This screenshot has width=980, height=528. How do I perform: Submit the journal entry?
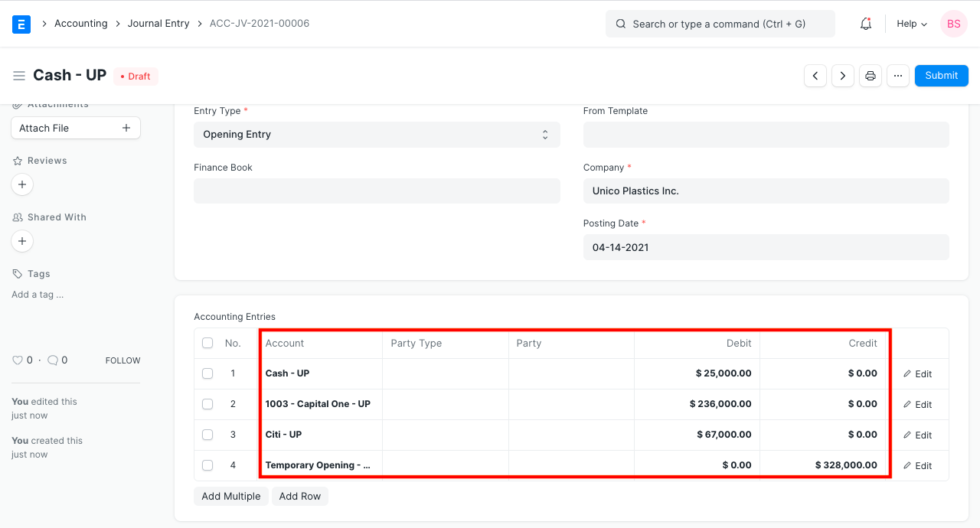click(x=941, y=75)
